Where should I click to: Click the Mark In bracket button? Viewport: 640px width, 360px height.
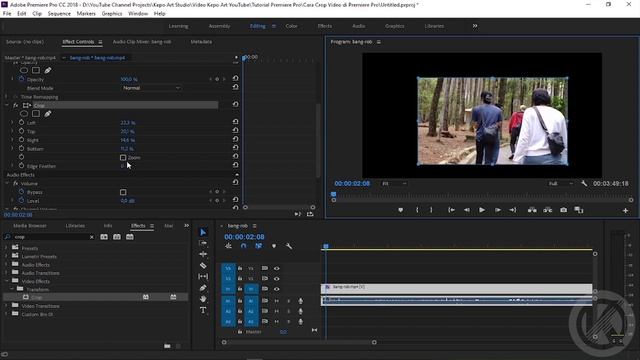(x=417, y=210)
